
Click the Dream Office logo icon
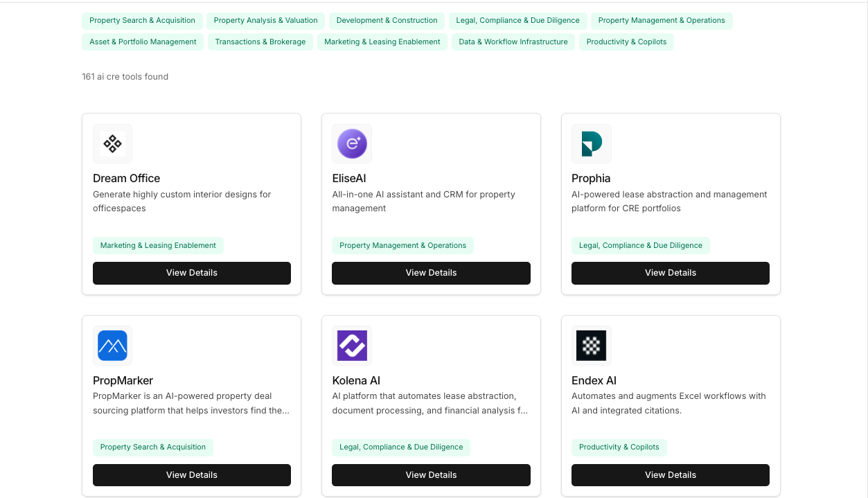click(112, 144)
